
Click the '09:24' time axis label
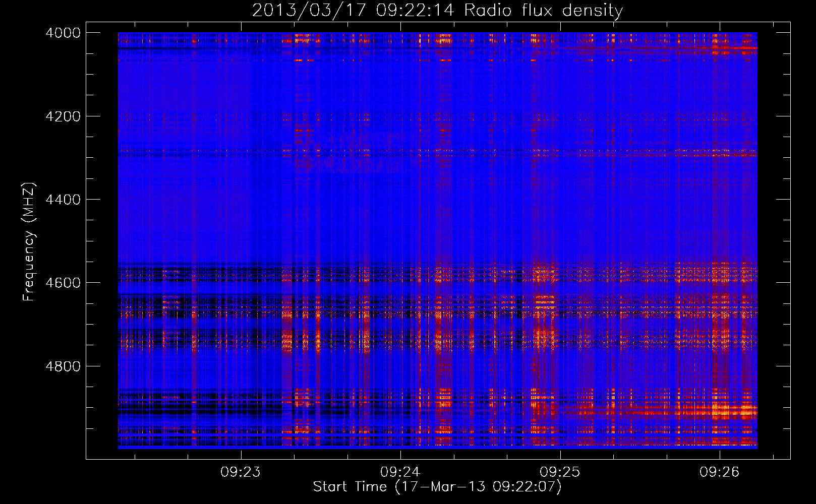pyautogui.click(x=400, y=472)
